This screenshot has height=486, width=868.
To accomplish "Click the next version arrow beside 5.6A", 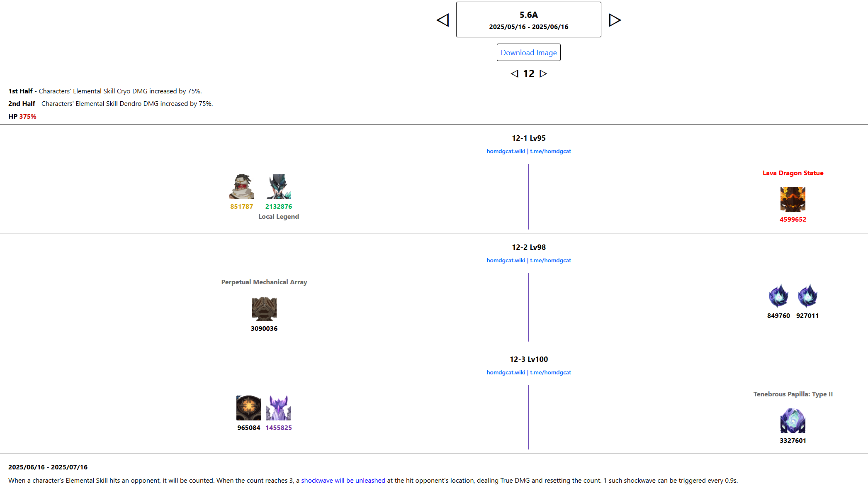I will coord(615,20).
